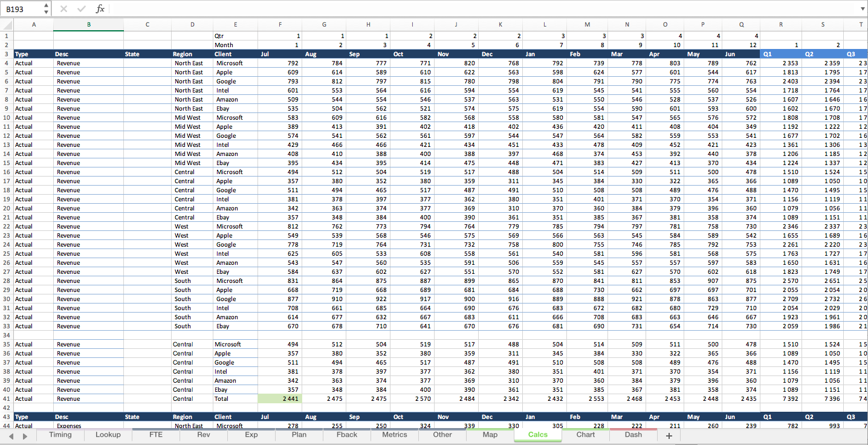This screenshot has width=868, height=445.
Task: Click the cell with value 922
Action: 368,299
